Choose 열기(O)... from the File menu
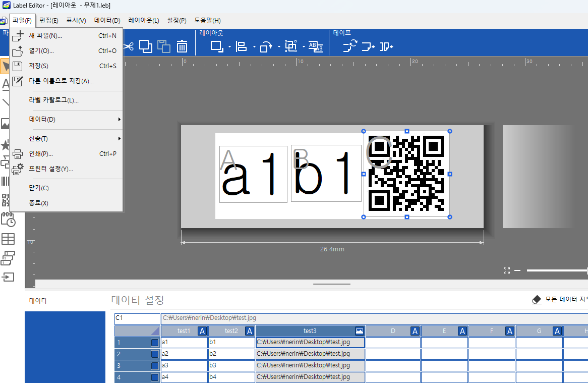588x383 pixels. 67,50
